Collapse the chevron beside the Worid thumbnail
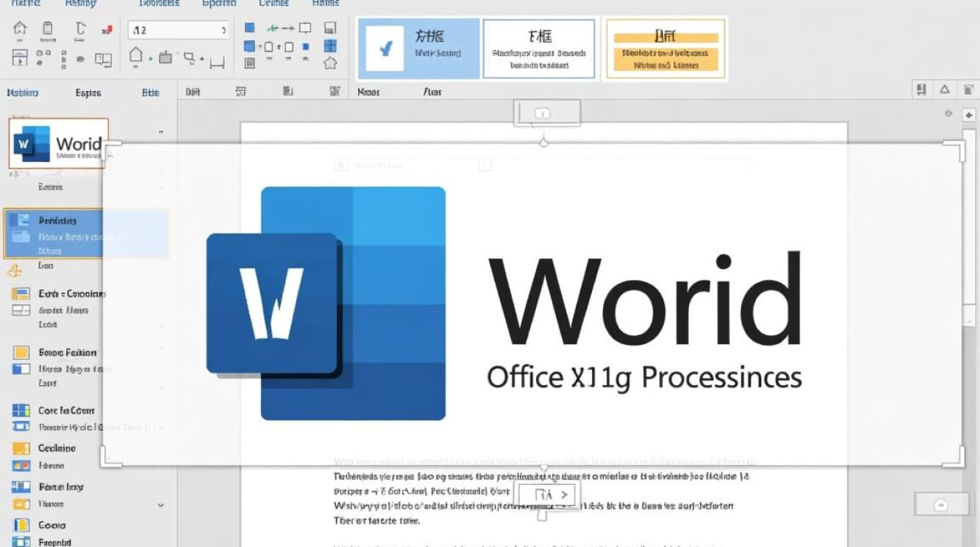Image resolution: width=980 pixels, height=547 pixels. (161, 133)
